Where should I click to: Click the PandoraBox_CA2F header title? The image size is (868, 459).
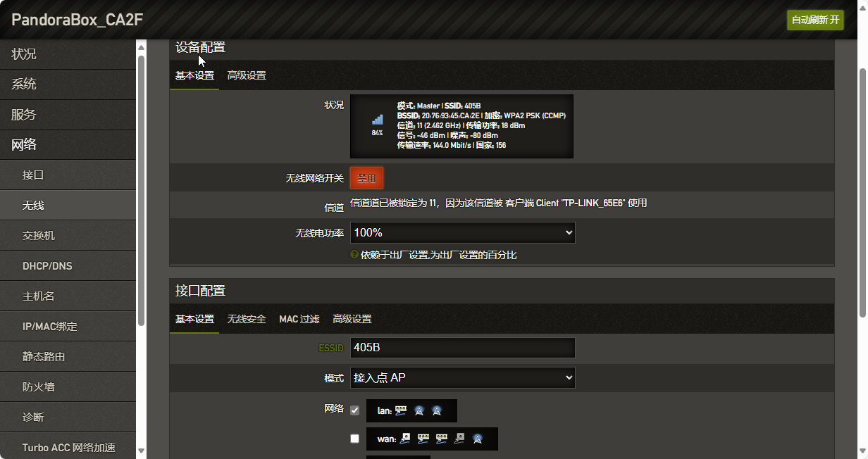(x=77, y=20)
